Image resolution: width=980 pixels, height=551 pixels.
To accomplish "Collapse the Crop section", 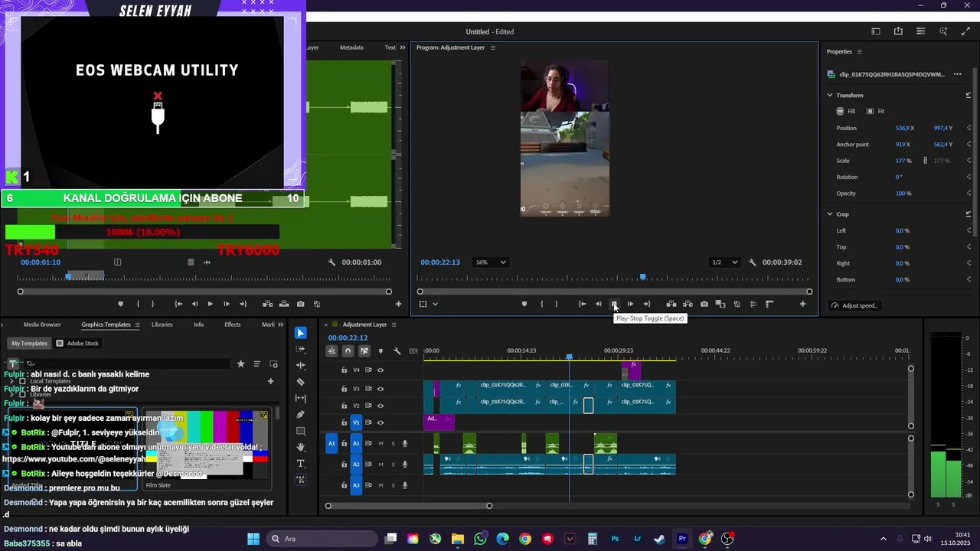I will tap(830, 214).
